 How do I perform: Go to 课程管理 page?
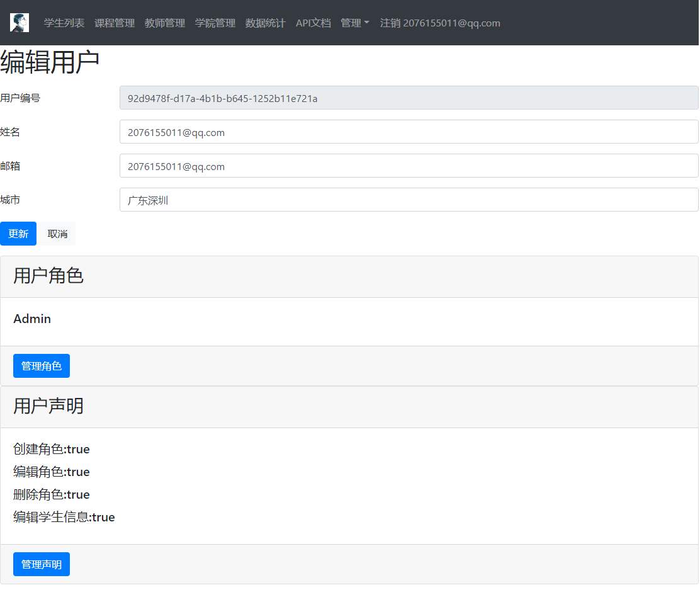(115, 23)
